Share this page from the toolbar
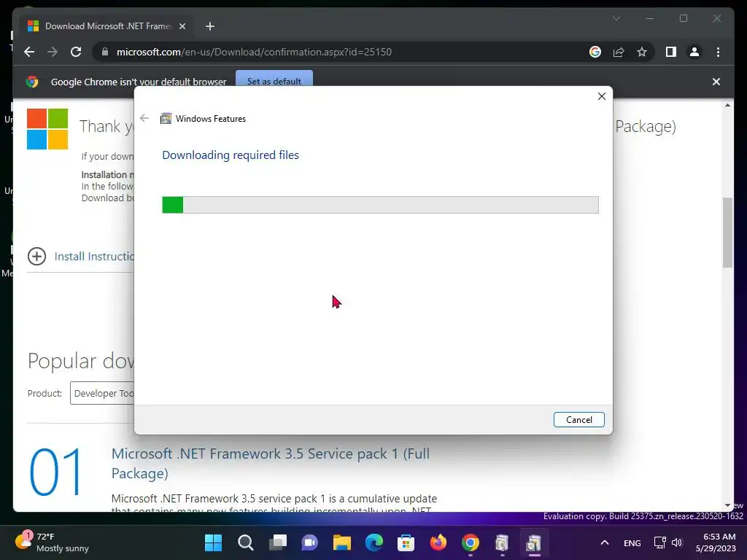 pos(619,52)
